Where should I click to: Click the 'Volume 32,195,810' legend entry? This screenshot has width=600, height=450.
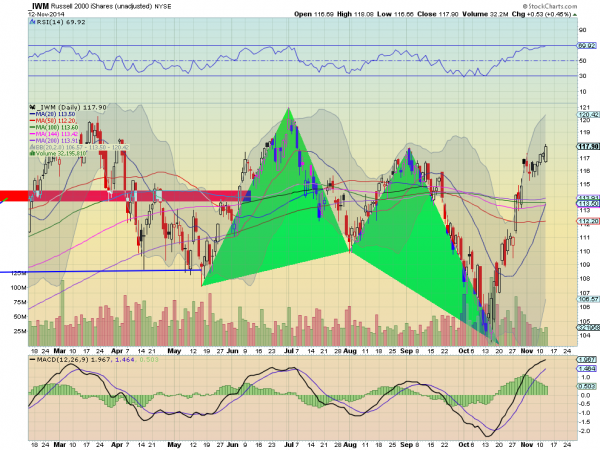[x=61, y=153]
